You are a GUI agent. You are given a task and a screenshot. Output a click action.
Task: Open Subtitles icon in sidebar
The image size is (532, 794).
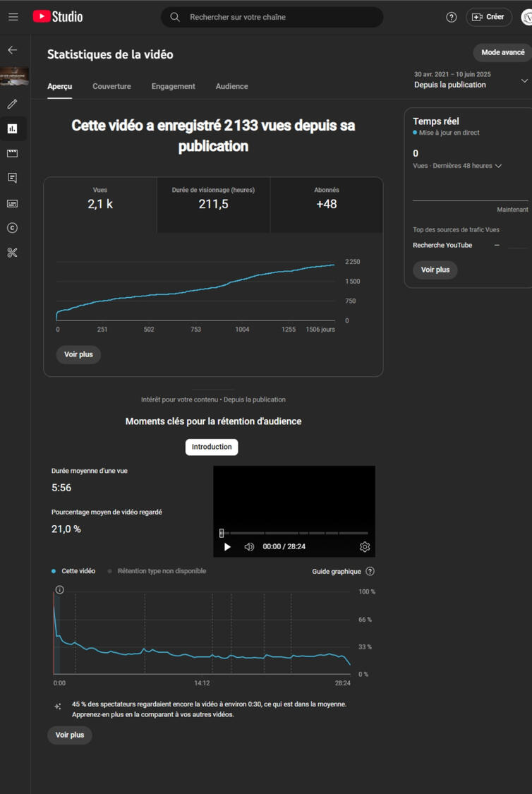13,203
